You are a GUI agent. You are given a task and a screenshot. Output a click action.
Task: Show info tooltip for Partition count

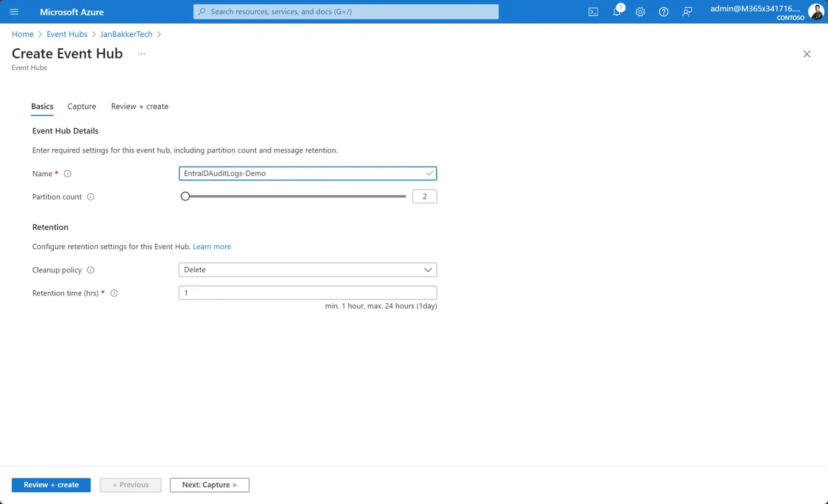click(90, 197)
